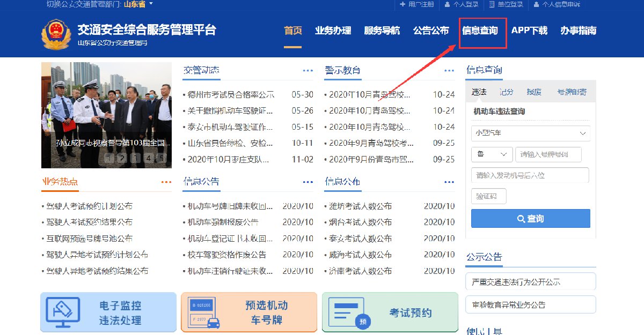Image resolution: width=644 pixels, height=335 pixels.
Task: Click the 验证码 captcha input field
Action: click(x=488, y=196)
